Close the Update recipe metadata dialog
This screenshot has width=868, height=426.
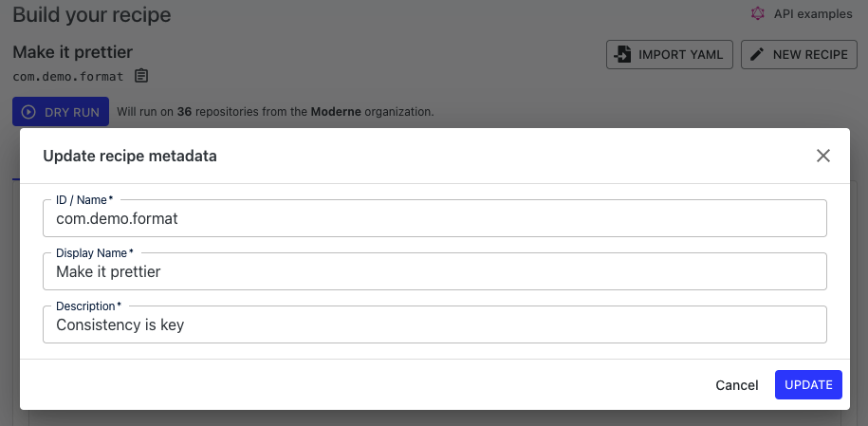click(823, 156)
